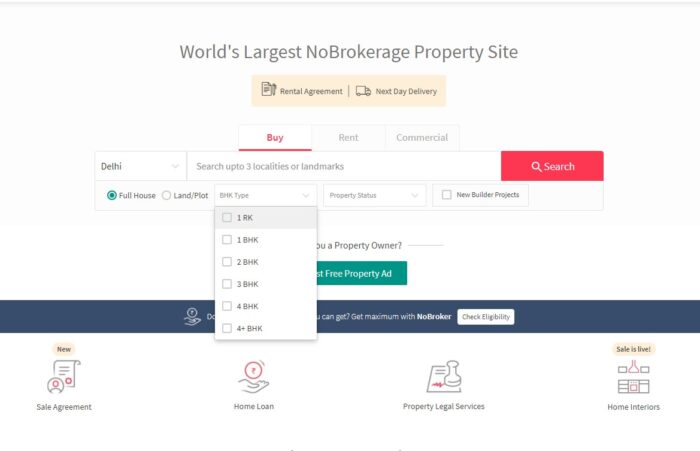Check the 2 BHK checkbox

[227, 262]
